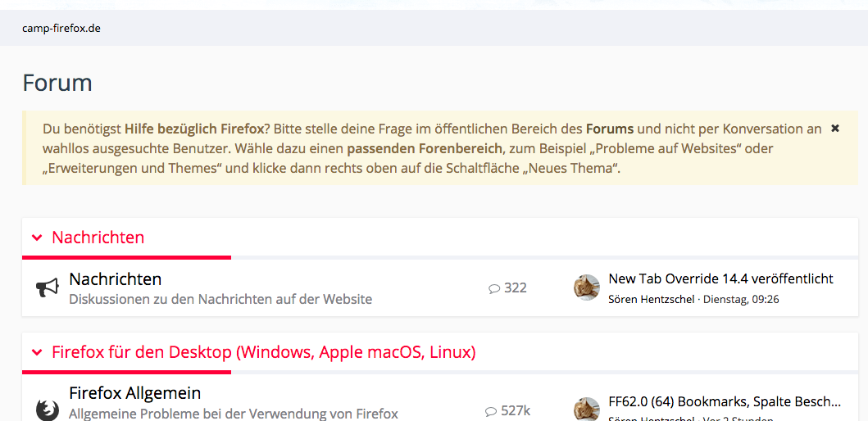Click the Diskussionen zu den Nachrichten description text

point(220,300)
